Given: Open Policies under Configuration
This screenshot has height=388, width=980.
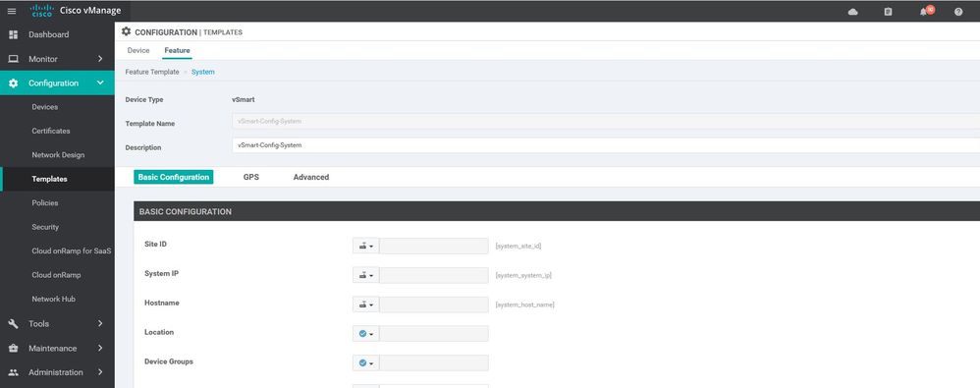Looking at the screenshot, I should tap(45, 203).
